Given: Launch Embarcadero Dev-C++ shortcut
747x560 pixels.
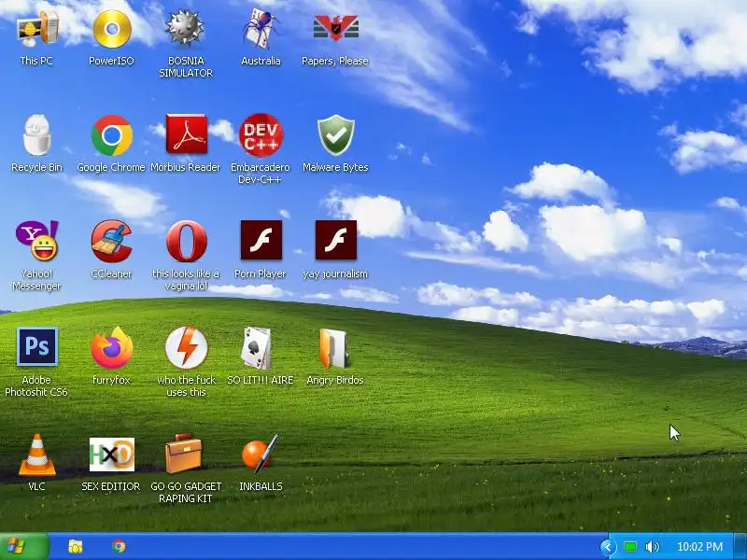Looking at the screenshot, I should (261, 135).
